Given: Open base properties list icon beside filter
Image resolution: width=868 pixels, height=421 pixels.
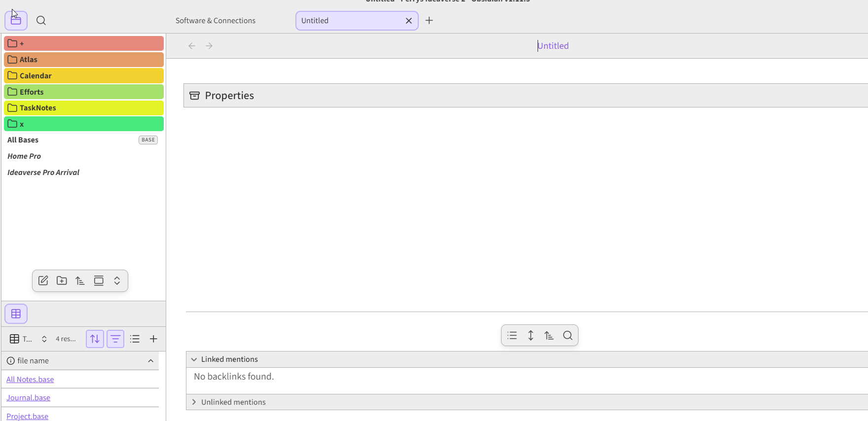Looking at the screenshot, I should tap(135, 339).
